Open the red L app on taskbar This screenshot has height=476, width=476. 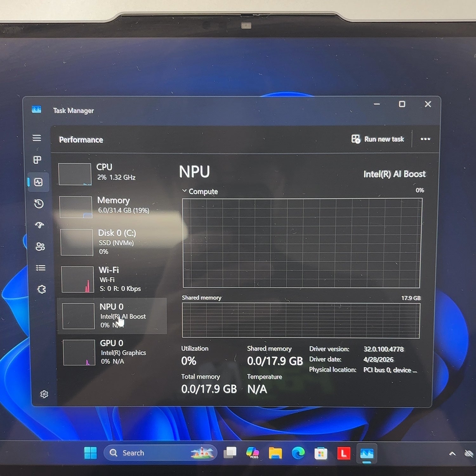tap(343, 453)
